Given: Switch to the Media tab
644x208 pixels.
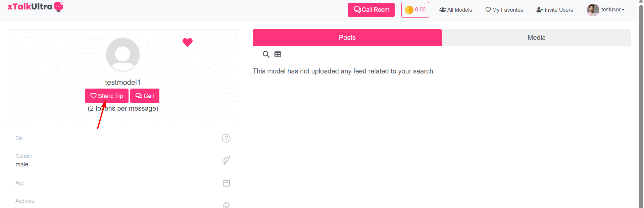Looking at the screenshot, I should pos(536,38).
